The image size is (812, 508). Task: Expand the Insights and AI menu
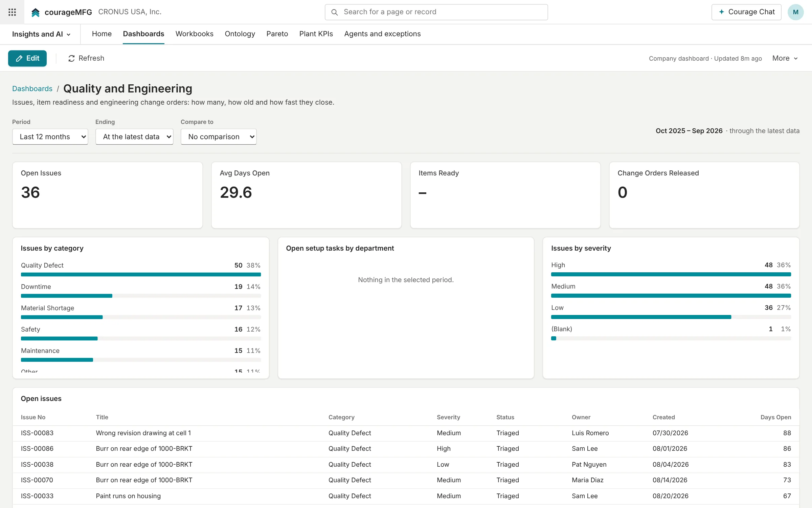(41, 34)
